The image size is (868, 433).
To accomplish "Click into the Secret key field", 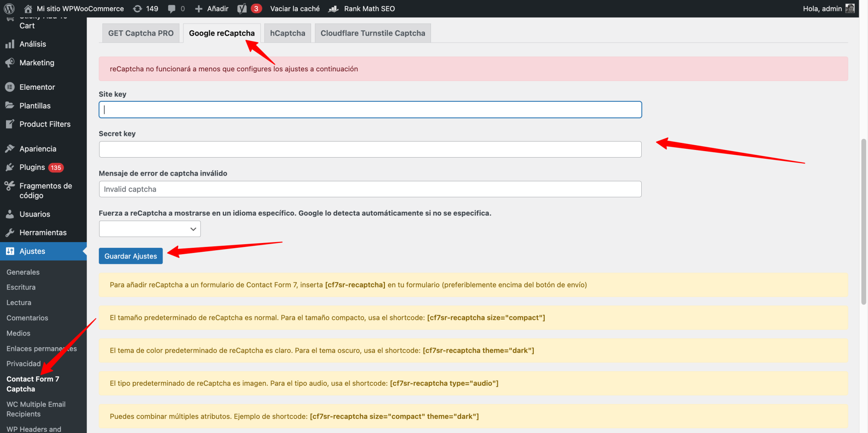I will pyautogui.click(x=370, y=149).
